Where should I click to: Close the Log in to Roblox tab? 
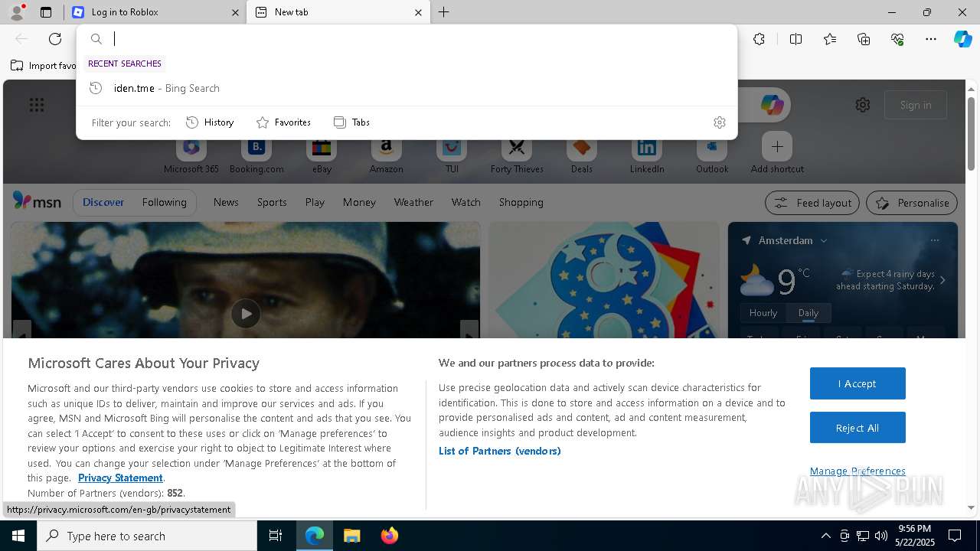pyautogui.click(x=235, y=12)
